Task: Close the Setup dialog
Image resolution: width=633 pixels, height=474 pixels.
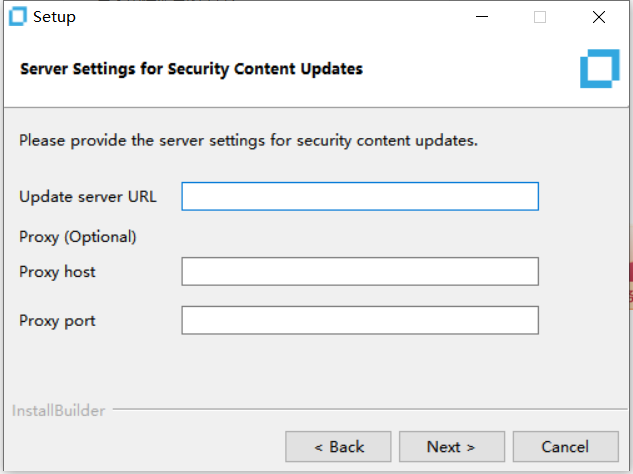Action: (599, 17)
